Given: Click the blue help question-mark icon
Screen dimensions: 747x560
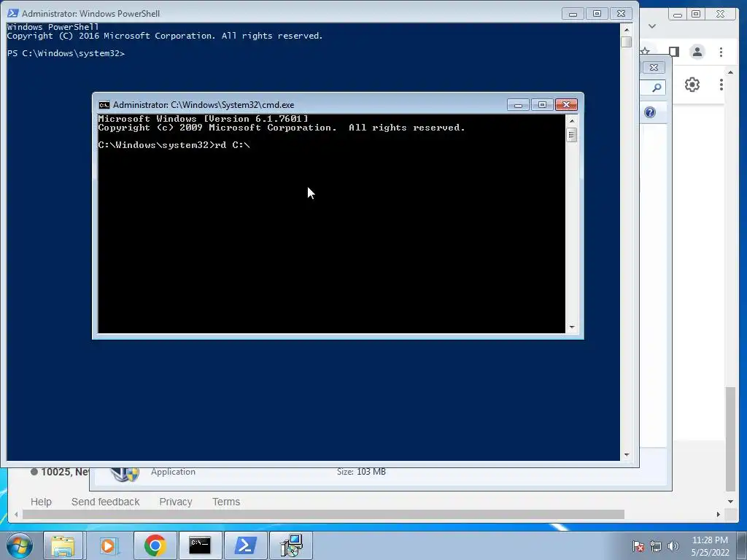Looking at the screenshot, I should (x=650, y=112).
